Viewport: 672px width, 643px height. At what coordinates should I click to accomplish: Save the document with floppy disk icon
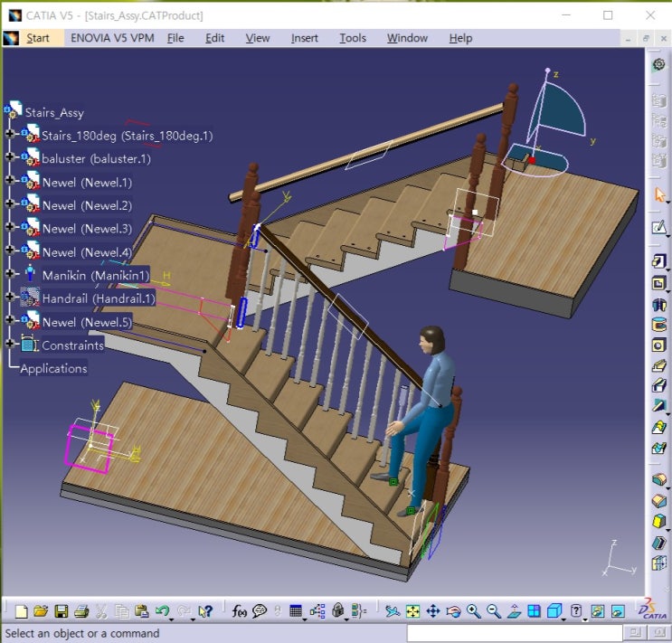tap(62, 610)
